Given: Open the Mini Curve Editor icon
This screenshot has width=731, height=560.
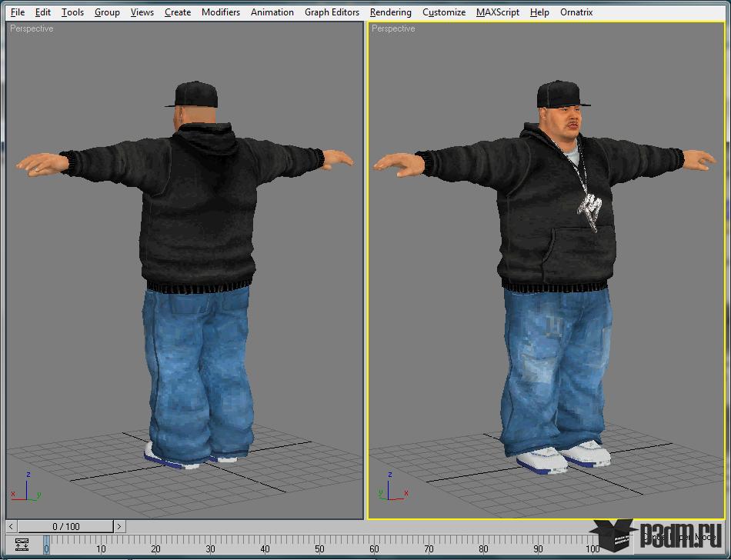Looking at the screenshot, I should pos(22,544).
